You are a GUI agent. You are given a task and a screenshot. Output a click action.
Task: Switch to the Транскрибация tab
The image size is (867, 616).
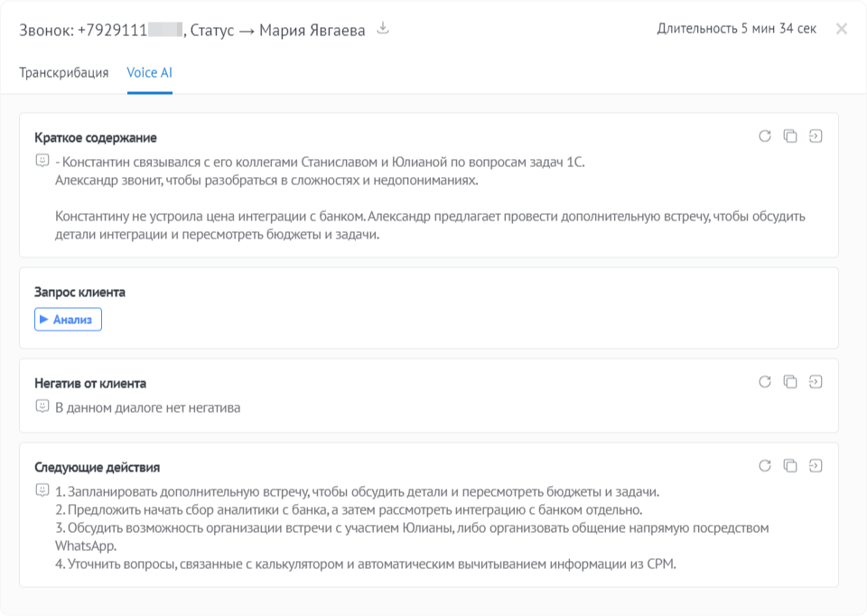pos(64,73)
